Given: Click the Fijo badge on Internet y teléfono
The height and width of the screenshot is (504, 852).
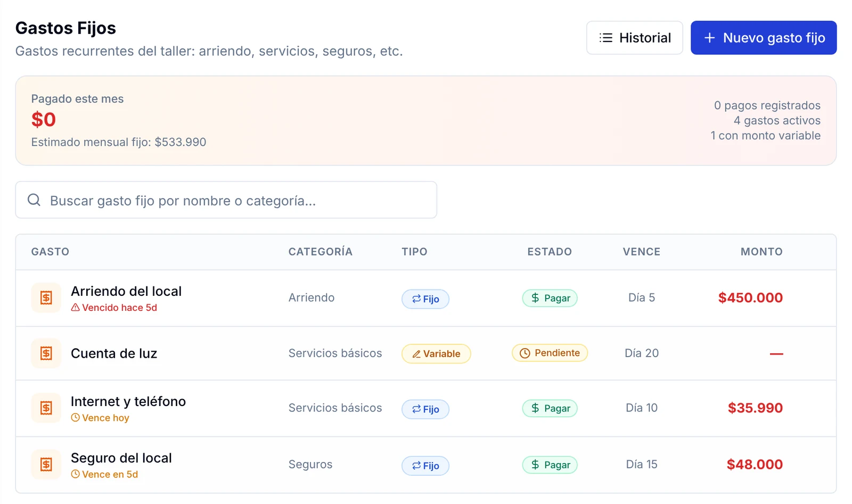Looking at the screenshot, I should pyautogui.click(x=425, y=409).
